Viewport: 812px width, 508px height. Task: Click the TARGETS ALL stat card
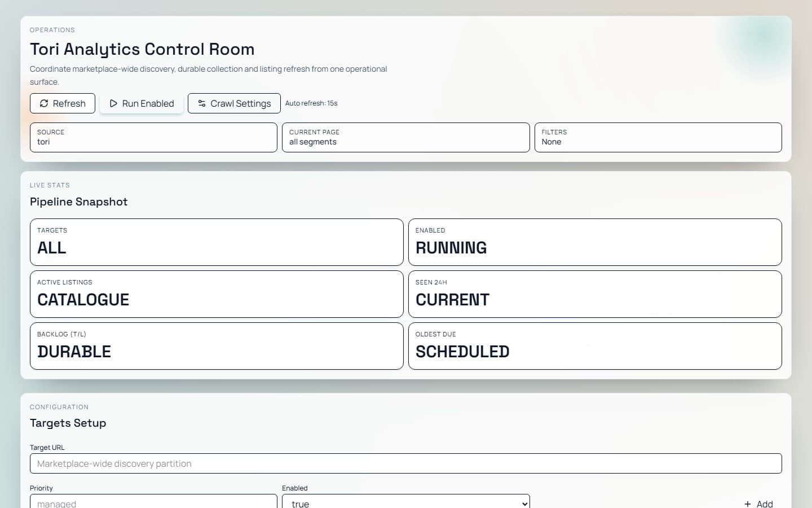point(217,242)
